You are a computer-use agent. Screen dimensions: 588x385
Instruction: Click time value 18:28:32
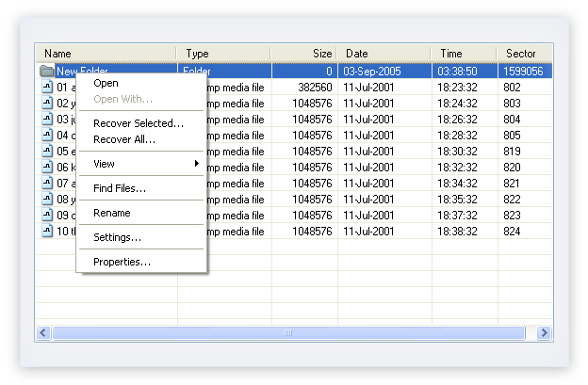(x=457, y=136)
